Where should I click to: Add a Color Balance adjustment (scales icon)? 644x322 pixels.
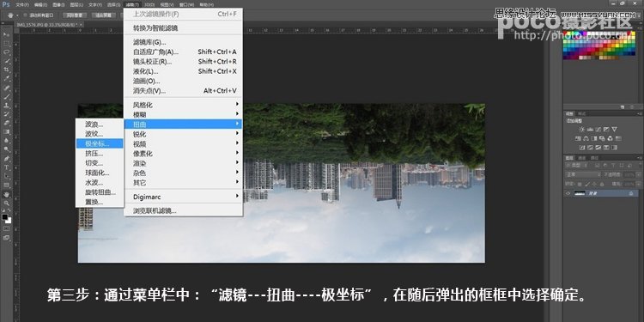click(x=586, y=139)
